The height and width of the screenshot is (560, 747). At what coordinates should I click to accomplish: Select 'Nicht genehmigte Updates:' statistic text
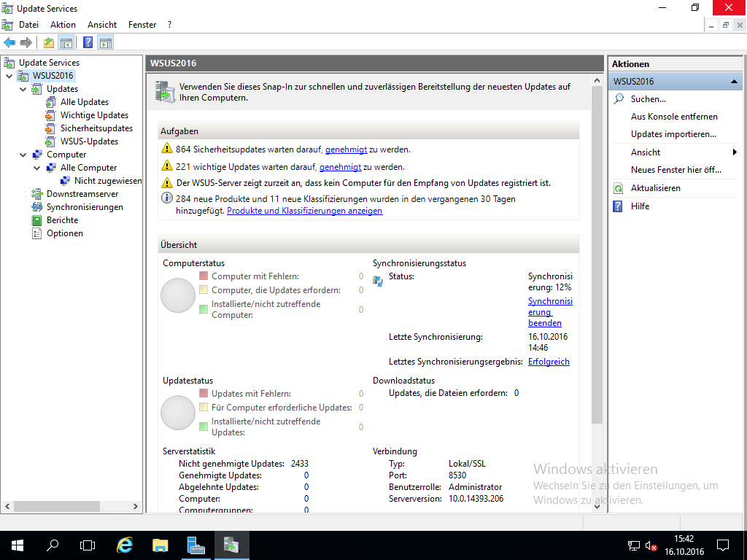coord(231,464)
